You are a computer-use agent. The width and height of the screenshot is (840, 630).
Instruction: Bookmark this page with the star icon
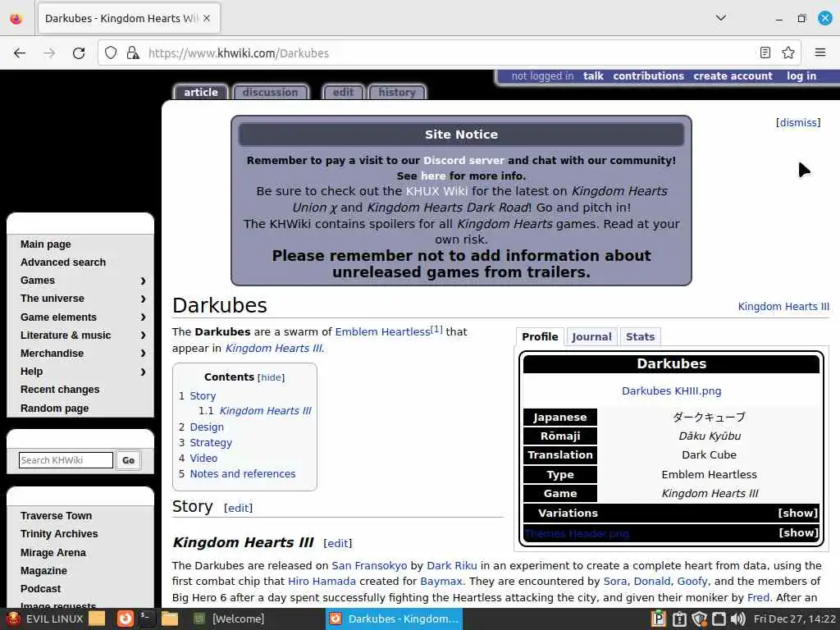788,52
